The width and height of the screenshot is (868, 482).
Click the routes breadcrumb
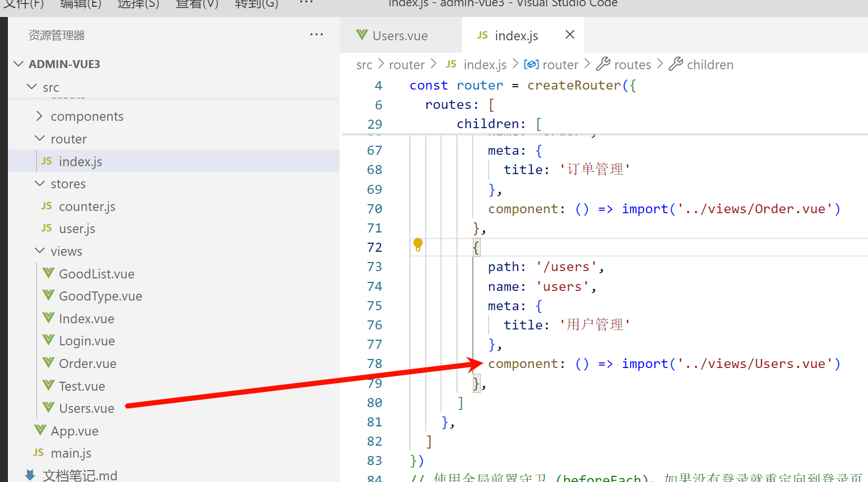click(633, 65)
